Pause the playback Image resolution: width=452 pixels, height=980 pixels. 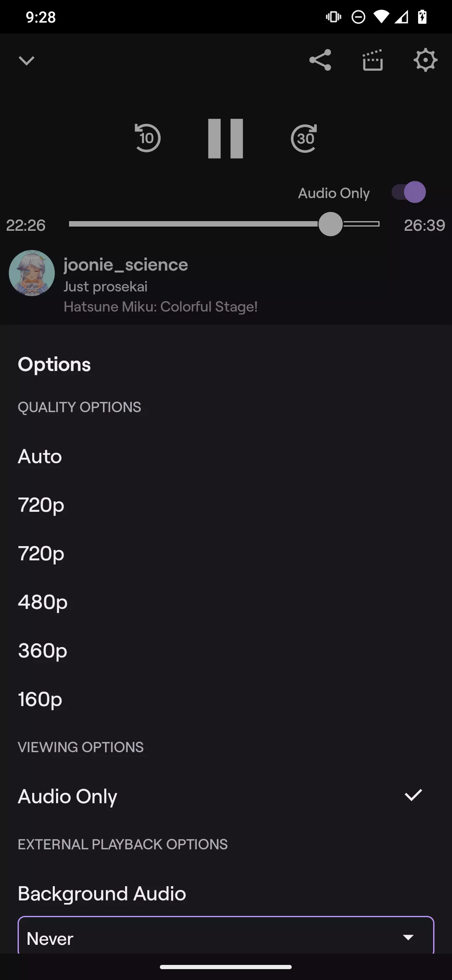(226, 139)
